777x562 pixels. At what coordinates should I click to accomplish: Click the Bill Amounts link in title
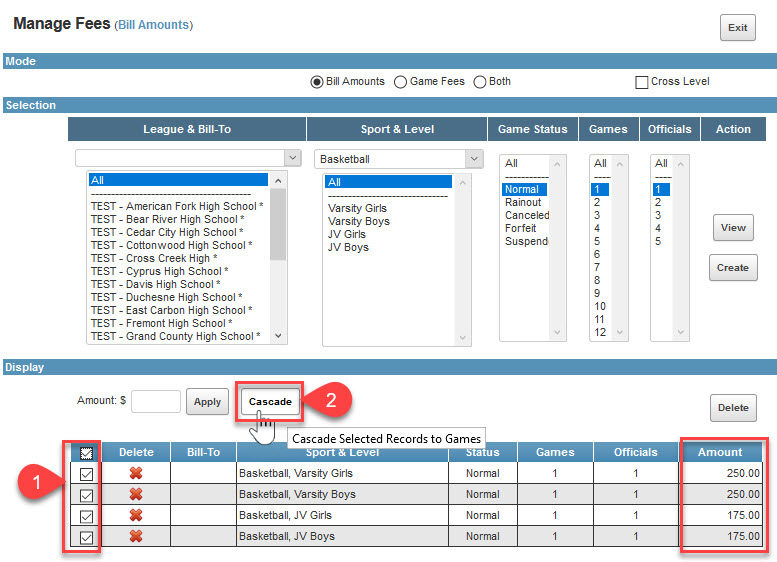coord(154,25)
